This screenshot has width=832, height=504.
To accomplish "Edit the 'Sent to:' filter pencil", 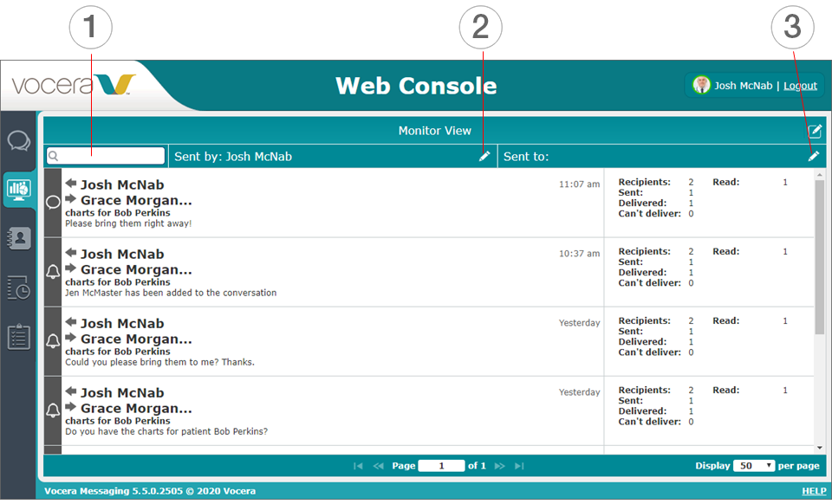I will click(812, 156).
